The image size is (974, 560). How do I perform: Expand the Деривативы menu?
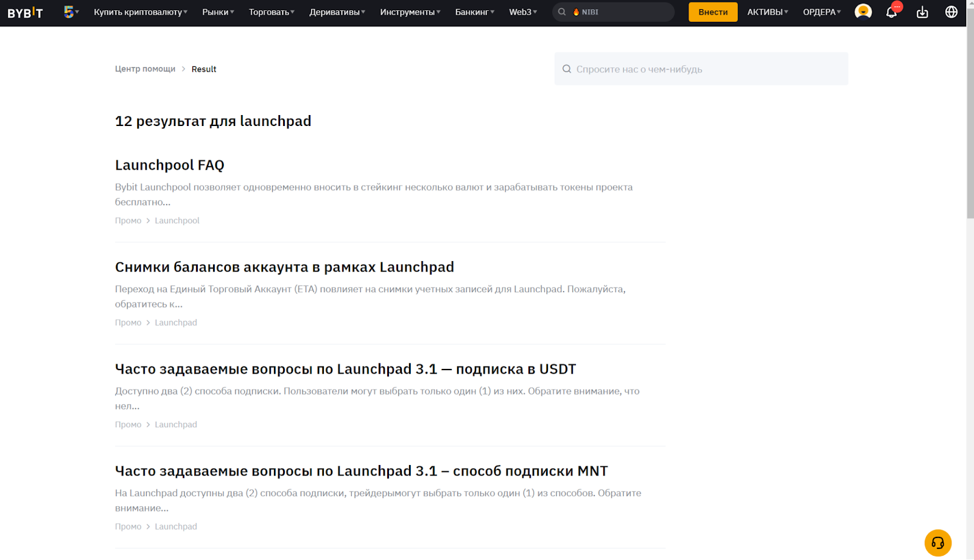(337, 12)
